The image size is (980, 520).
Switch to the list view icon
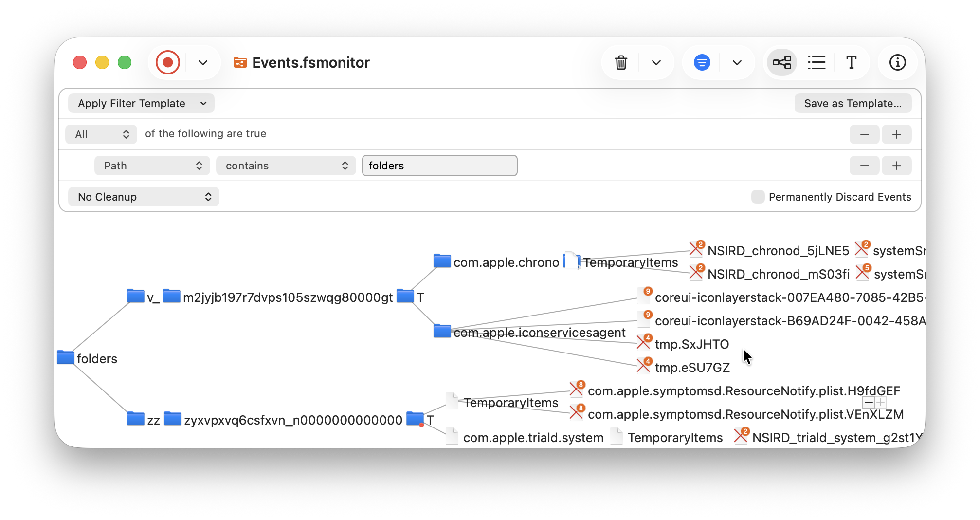[x=817, y=62]
